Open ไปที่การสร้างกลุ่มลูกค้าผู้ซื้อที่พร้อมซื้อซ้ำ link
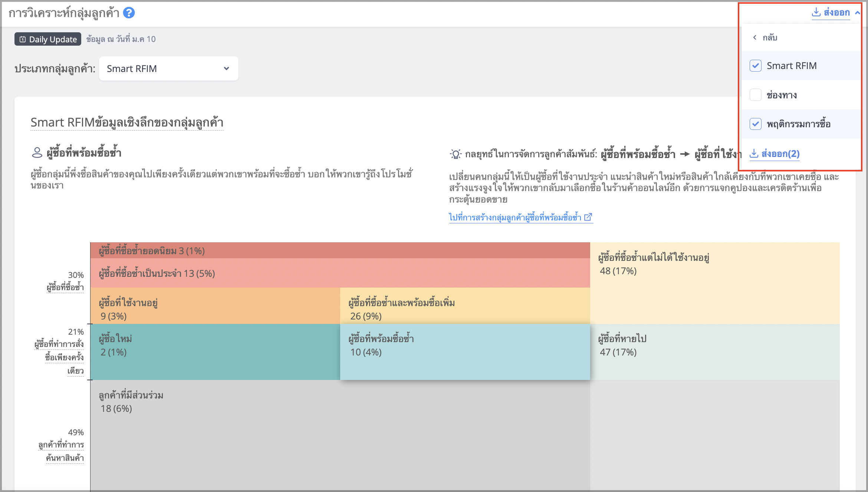868x492 pixels. [521, 217]
